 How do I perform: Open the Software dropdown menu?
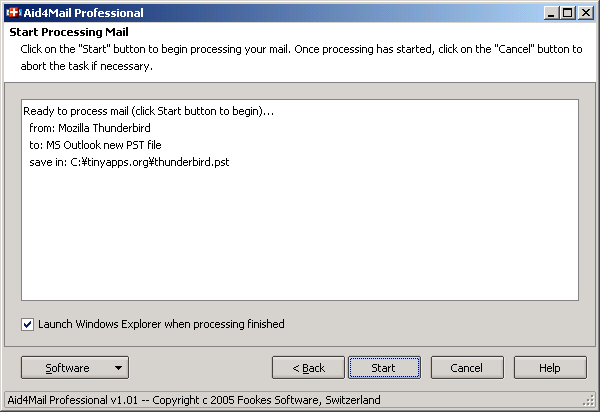[x=74, y=368]
